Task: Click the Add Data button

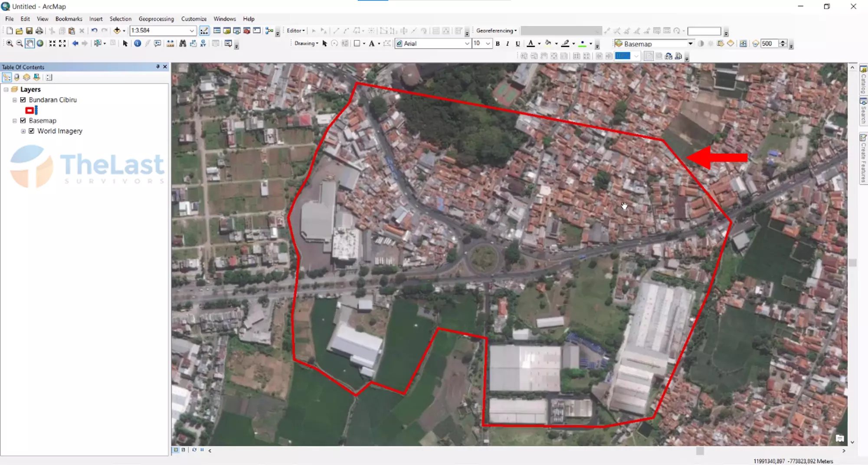Action: coord(117,31)
